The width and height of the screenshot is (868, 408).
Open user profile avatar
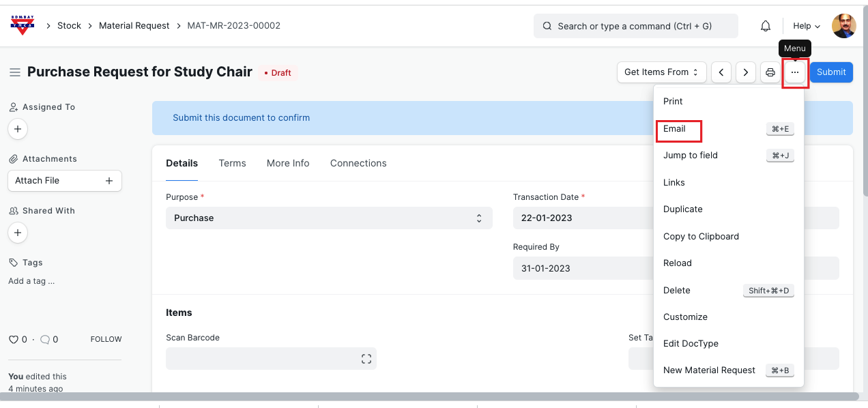(843, 26)
